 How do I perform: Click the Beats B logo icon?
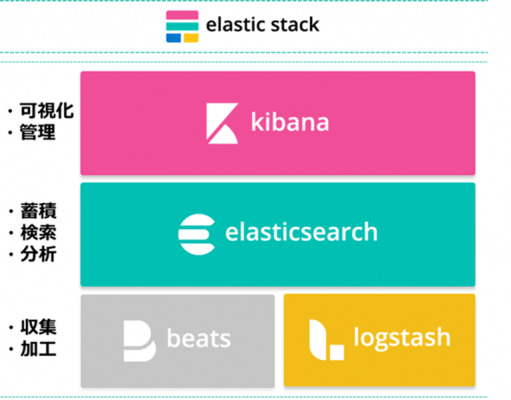[x=139, y=341]
